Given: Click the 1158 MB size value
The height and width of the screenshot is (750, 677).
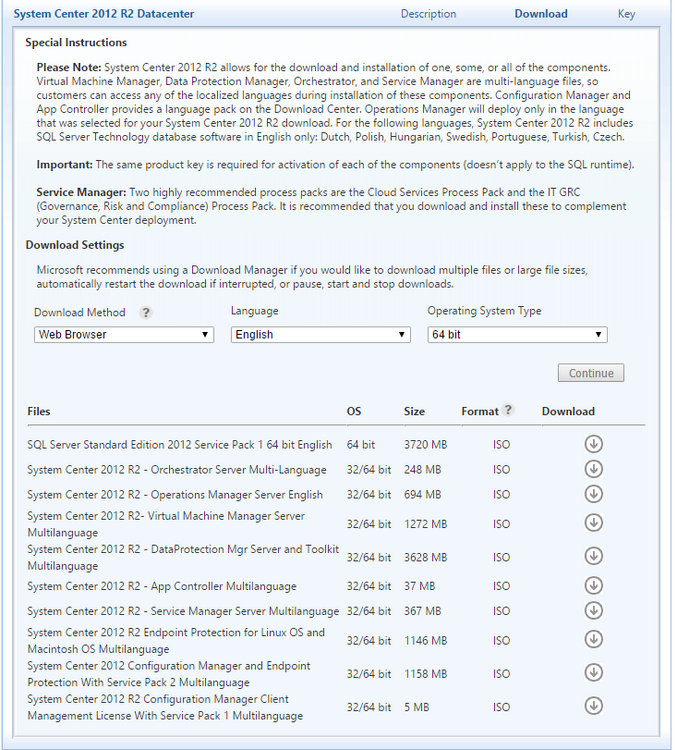Looking at the screenshot, I should (425, 674).
